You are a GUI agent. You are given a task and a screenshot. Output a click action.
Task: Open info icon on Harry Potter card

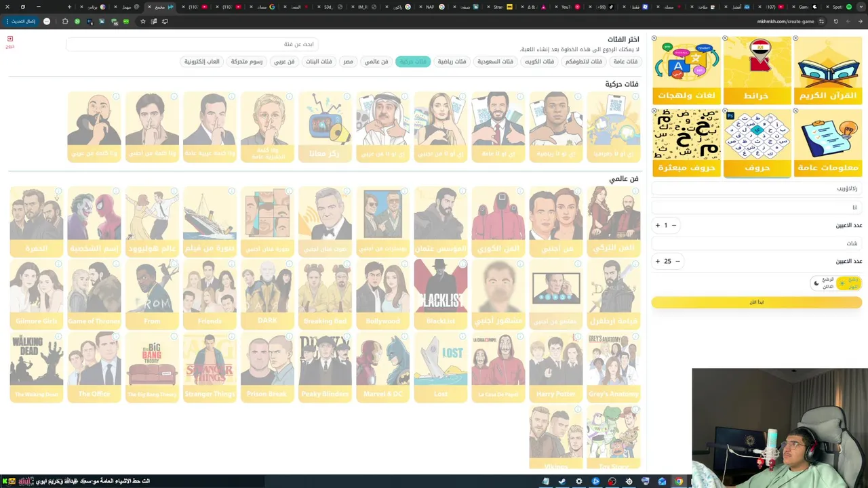578,336
